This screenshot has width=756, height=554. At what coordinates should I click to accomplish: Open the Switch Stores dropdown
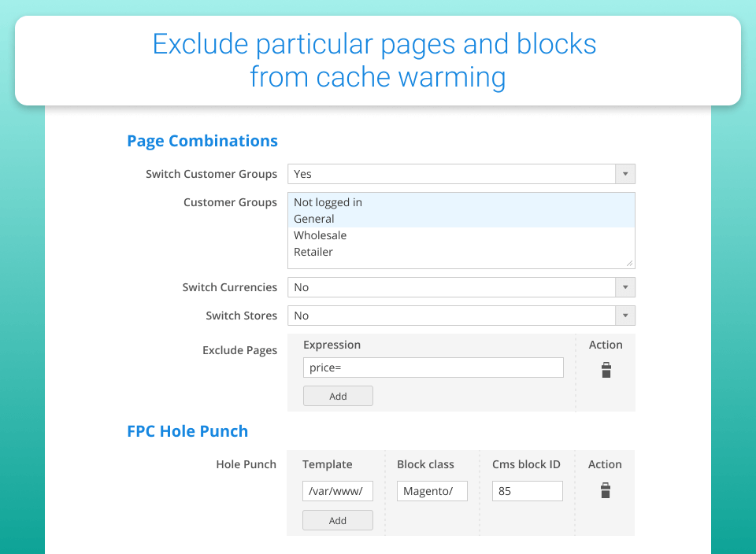tap(461, 316)
